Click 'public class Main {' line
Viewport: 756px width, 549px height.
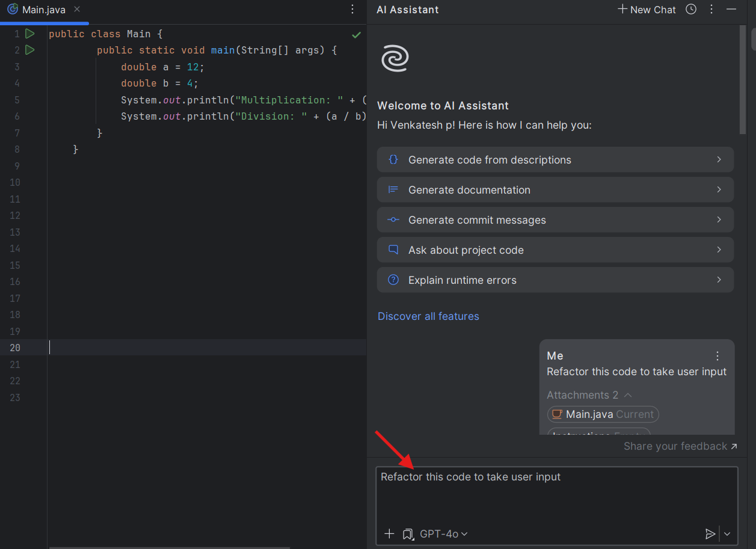[106, 34]
